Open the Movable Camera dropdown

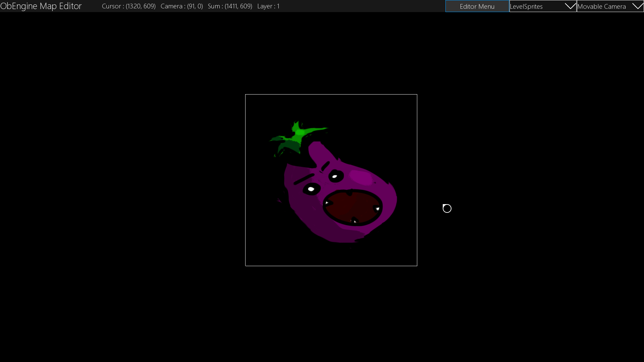tap(604, 6)
